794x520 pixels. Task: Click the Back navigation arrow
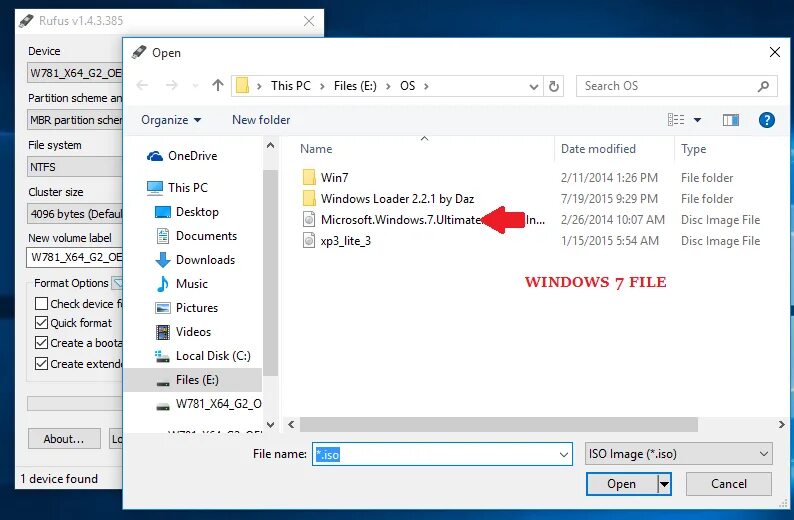(142, 86)
